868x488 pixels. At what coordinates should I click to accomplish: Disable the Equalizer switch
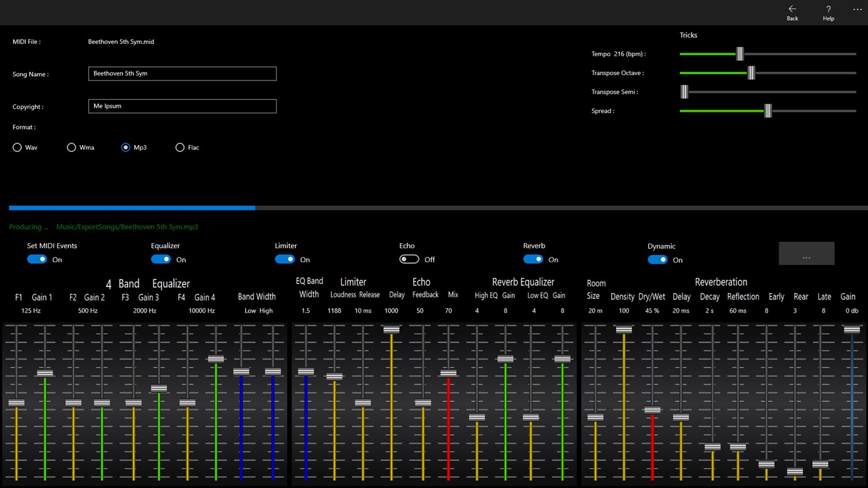pyautogui.click(x=161, y=259)
